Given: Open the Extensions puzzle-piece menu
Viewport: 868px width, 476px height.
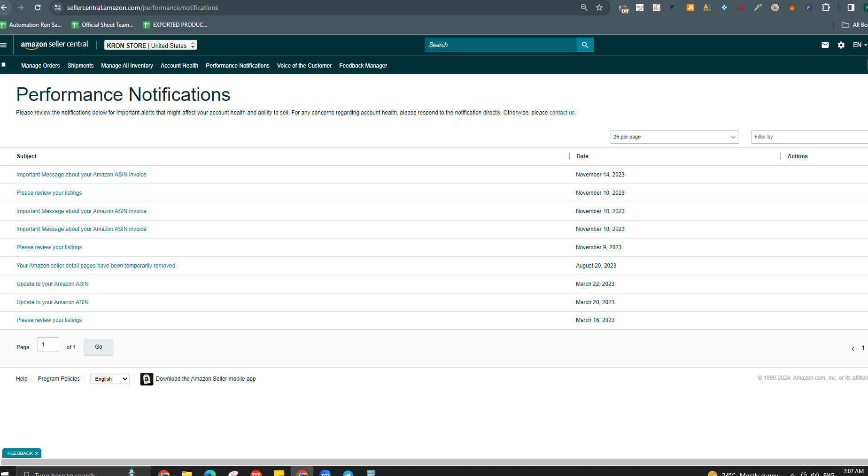Looking at the screenshot, I should pos(826,8).
